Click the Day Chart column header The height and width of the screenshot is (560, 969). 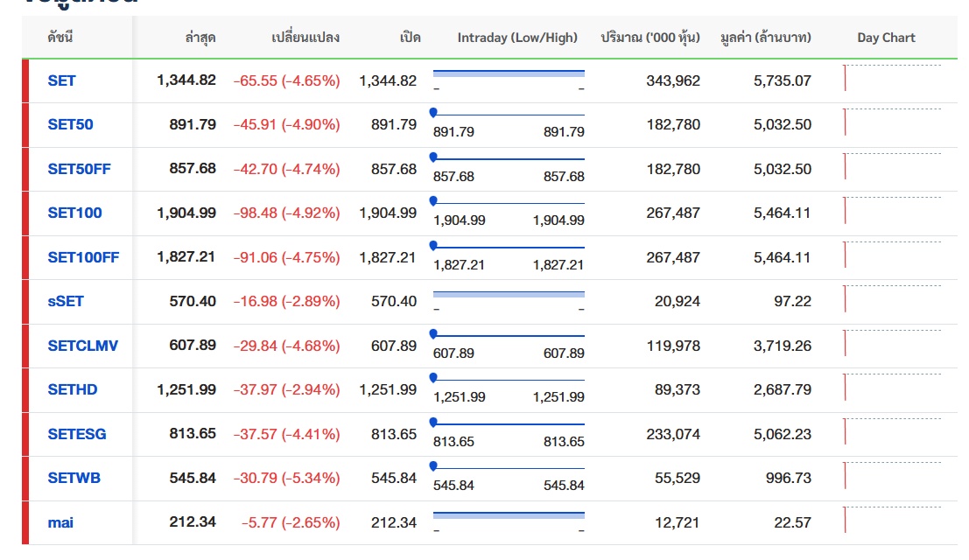pos(886,38)
